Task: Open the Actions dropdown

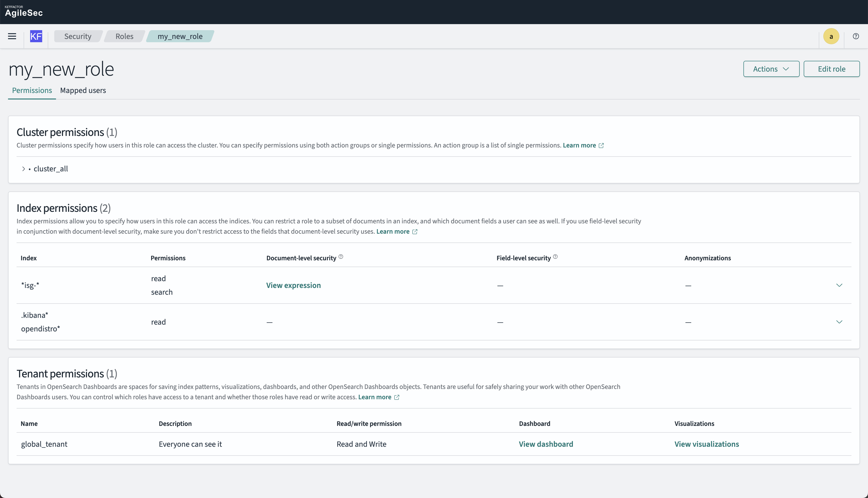Action: [771, 69]
